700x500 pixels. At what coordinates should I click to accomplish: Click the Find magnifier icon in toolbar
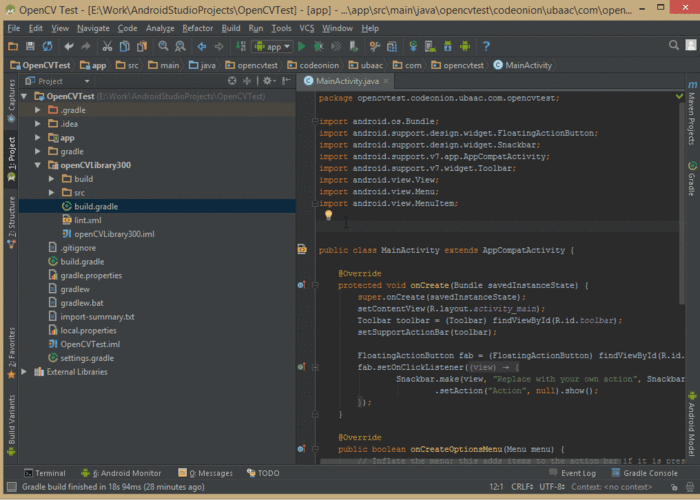(163, 46)
